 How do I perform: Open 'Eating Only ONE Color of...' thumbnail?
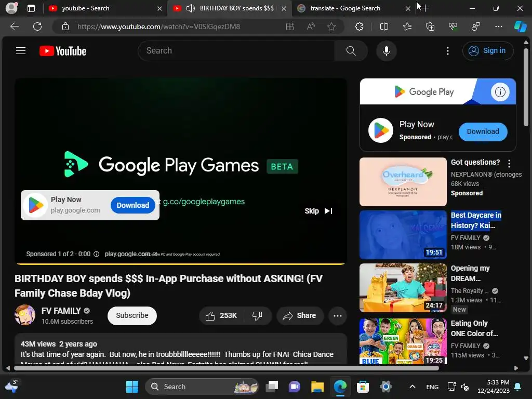pyautogui.click(x=403, y=341)
